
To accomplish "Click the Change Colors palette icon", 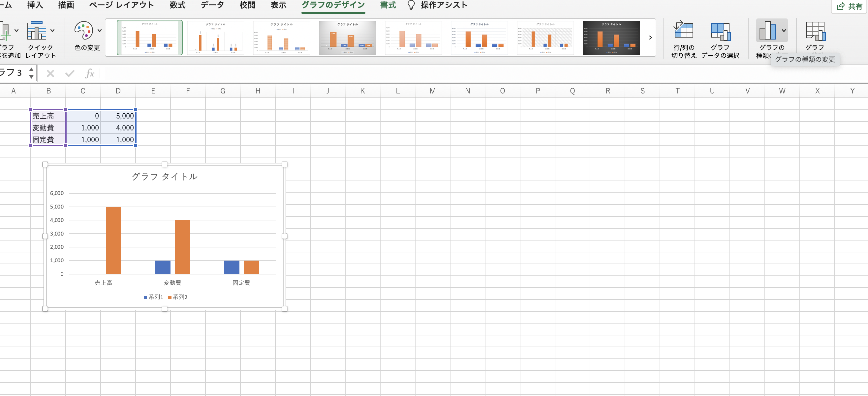I will click(x=83, y=30).
